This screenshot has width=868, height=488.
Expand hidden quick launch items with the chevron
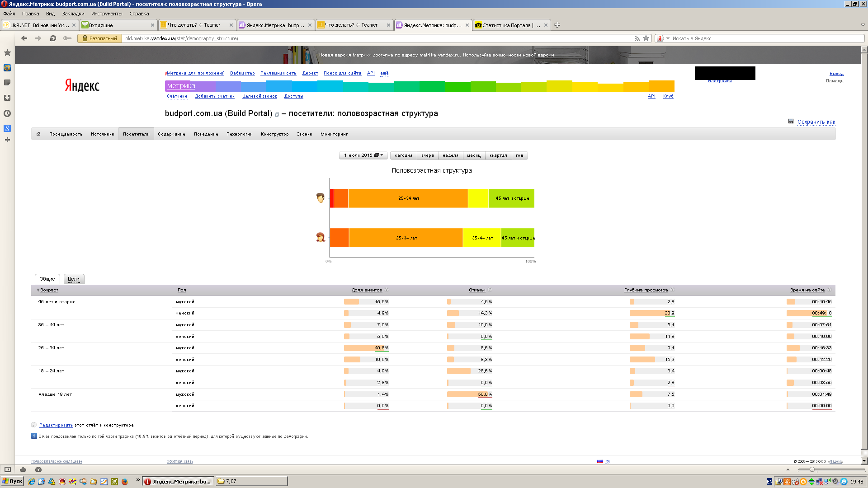(x=138, y=480)
